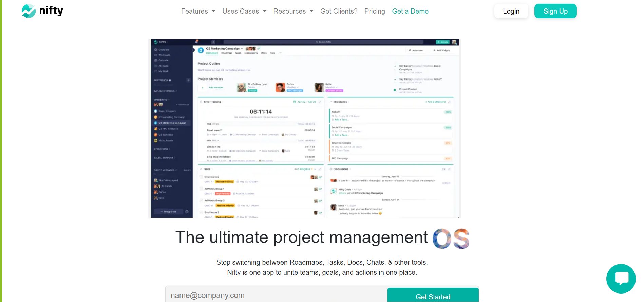Viewport: 644px width, 302px height.
Task: Check the Email wave 2 task checkbox
Action: 201,177
